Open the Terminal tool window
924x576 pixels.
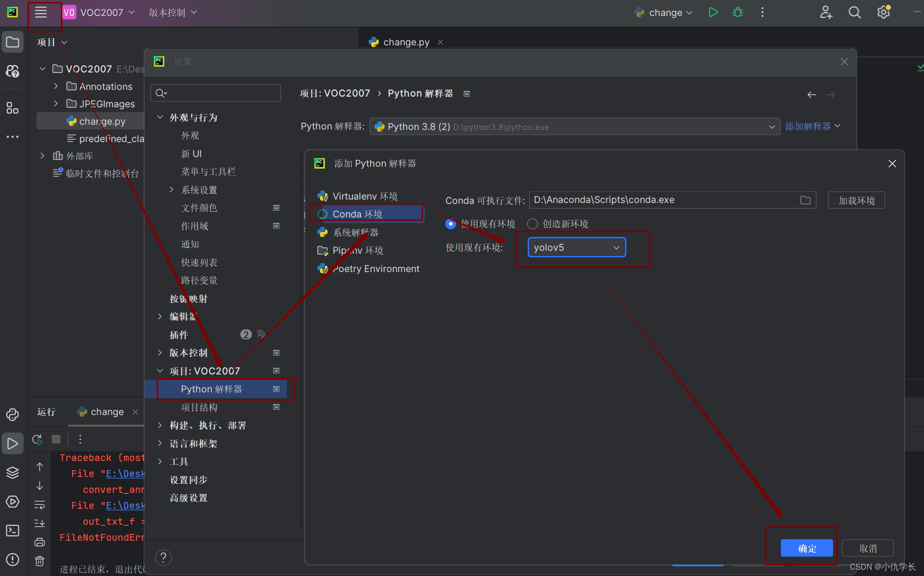click(13, 531)
